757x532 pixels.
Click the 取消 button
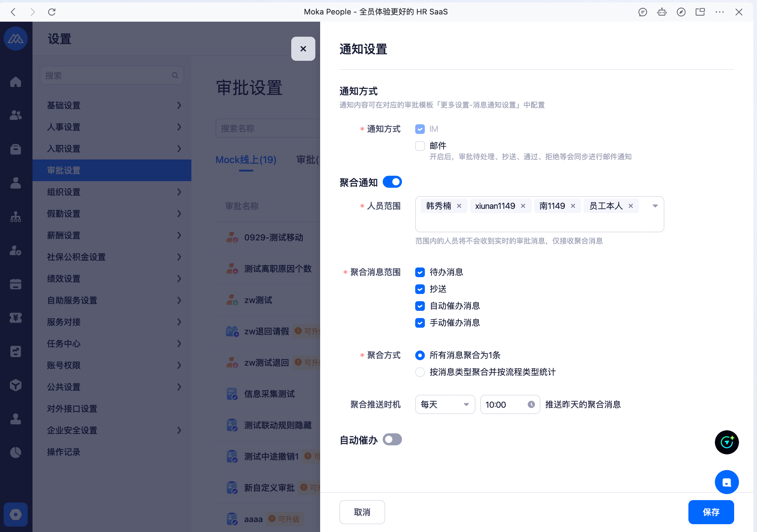(362, 512)
